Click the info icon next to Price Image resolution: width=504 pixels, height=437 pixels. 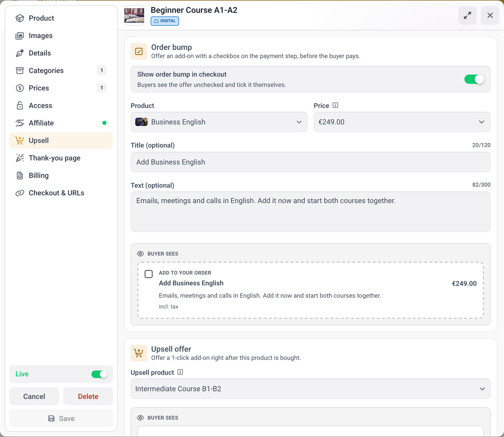click(335, 105)
